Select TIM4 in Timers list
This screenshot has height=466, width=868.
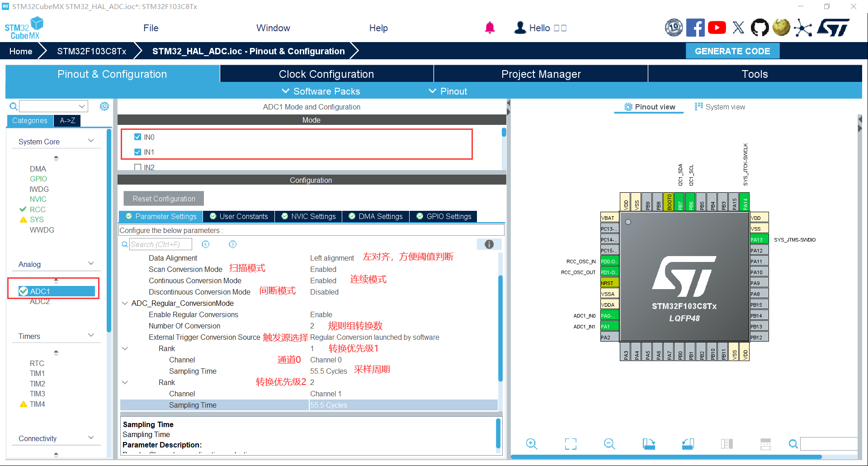(x=37, y=404)
